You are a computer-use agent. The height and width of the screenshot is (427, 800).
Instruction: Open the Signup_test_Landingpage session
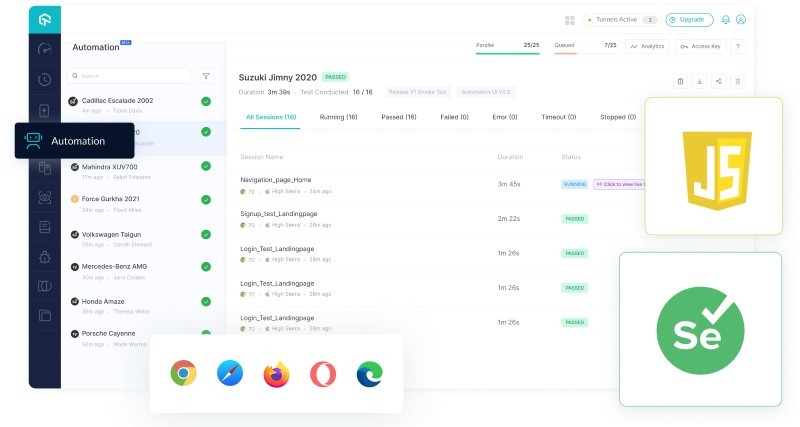point(279,214)
